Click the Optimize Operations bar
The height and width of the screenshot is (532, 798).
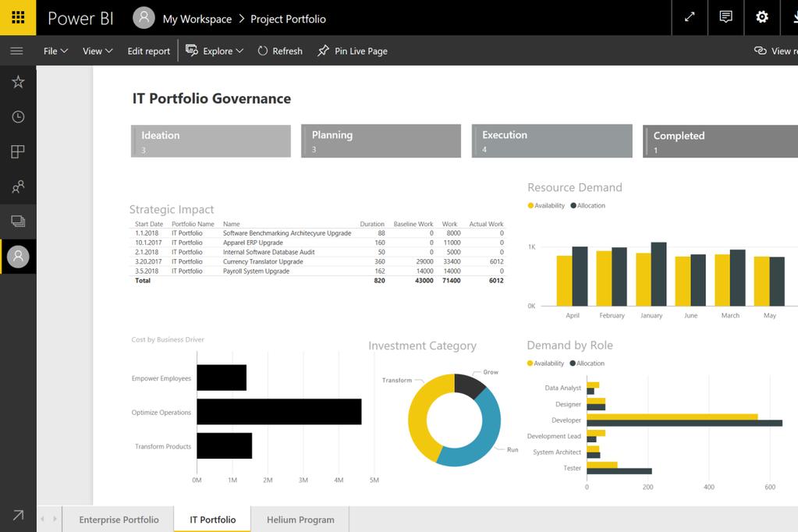click(279, 412)
